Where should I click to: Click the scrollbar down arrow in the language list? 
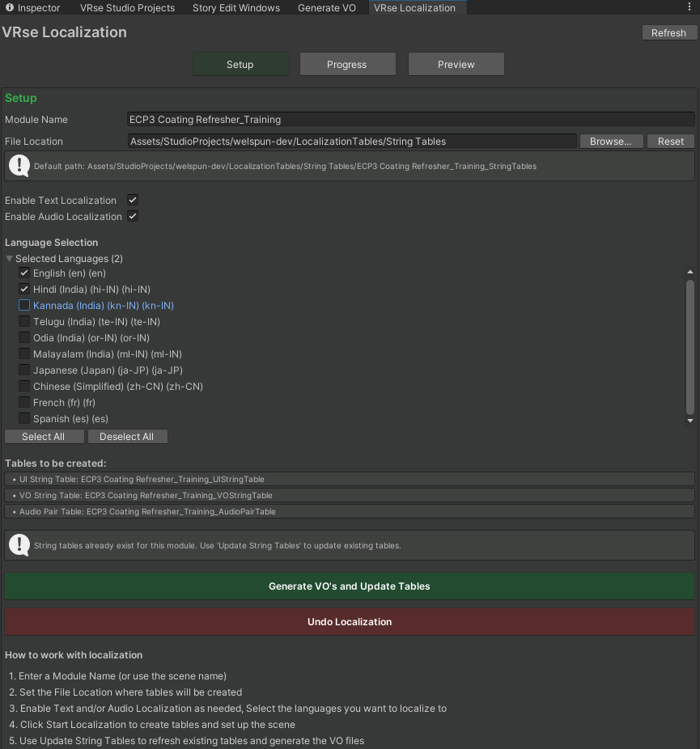689,420
